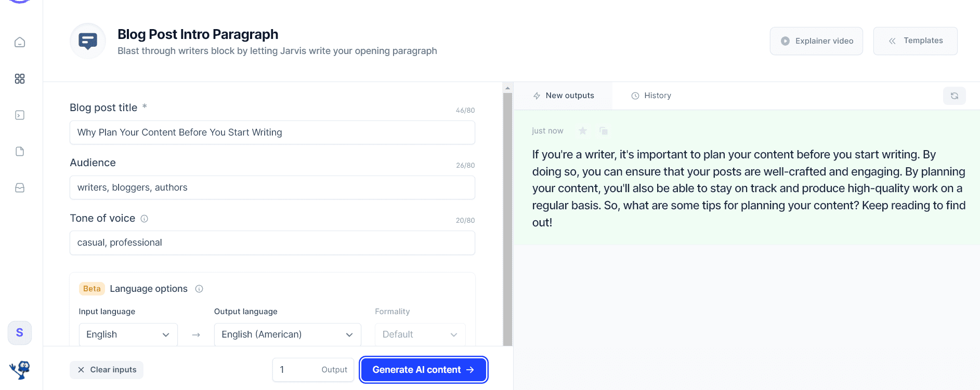Image resolution: width=980 pixels, height=390 pixels.
Task: Open the templates grid icon in sidebar
Action: [20, 78]
